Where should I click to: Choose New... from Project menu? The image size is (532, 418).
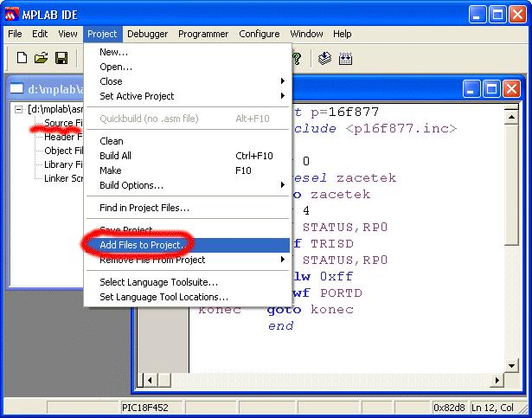188,52
